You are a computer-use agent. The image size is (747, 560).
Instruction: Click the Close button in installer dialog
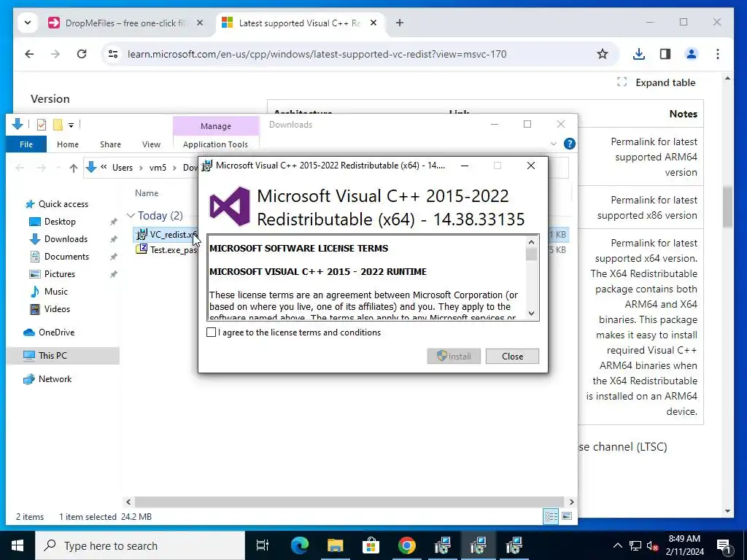(512, 356)
